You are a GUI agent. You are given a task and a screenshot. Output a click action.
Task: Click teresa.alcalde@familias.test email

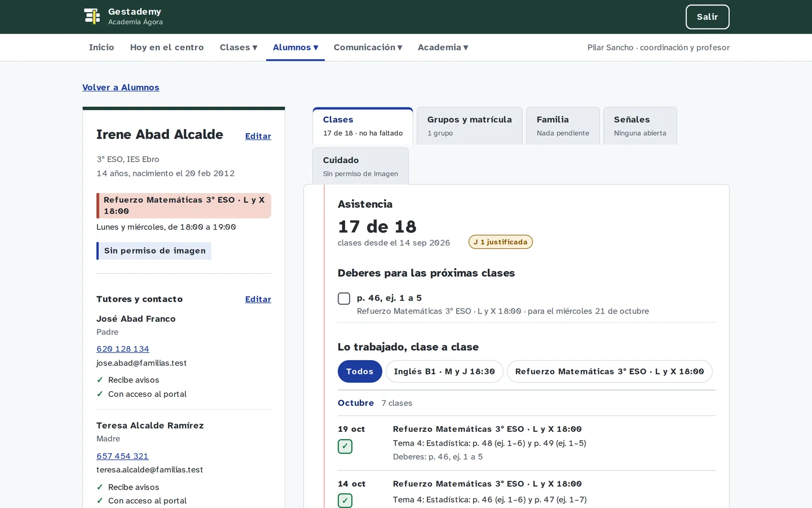click(150, 470)
